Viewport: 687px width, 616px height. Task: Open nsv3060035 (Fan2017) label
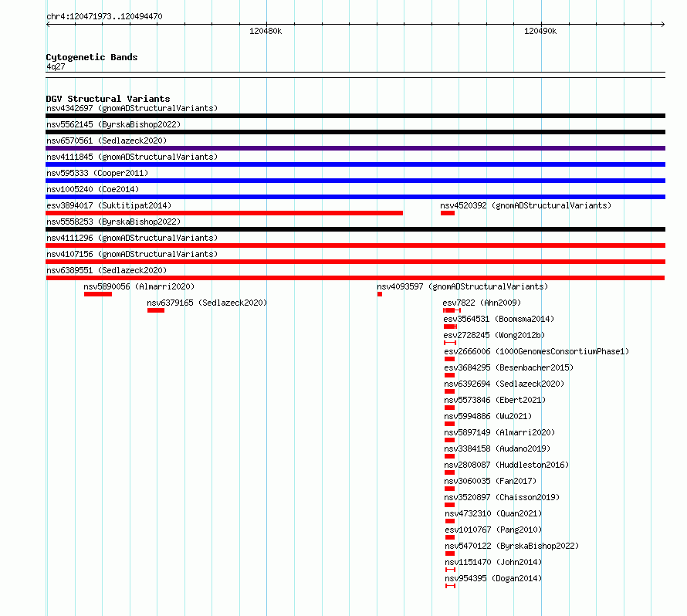pyautogui.click(x=490, y=481)
